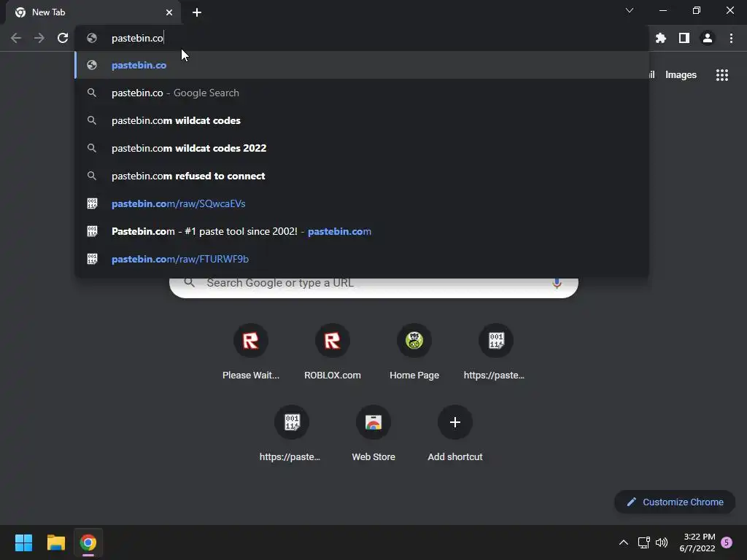The width and height of the screenshot is (747, 560).
Task: Choose suggestion pastebin.com wildcat codes
Action: click(x=362, y=120)
